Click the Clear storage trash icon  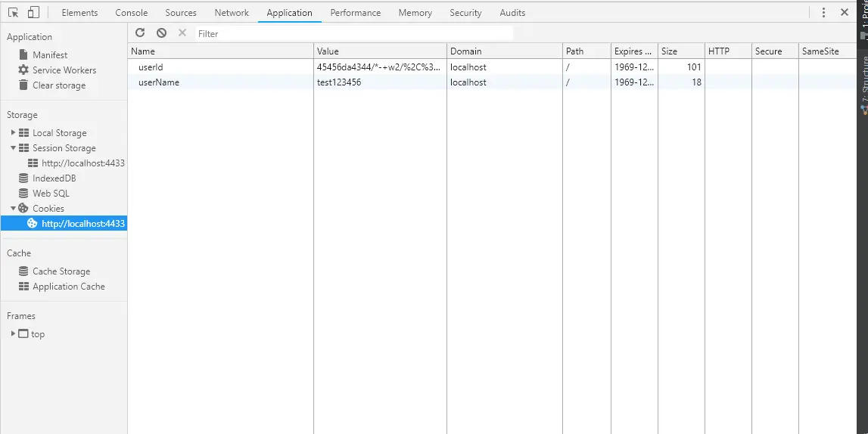(x=23, y=85)
